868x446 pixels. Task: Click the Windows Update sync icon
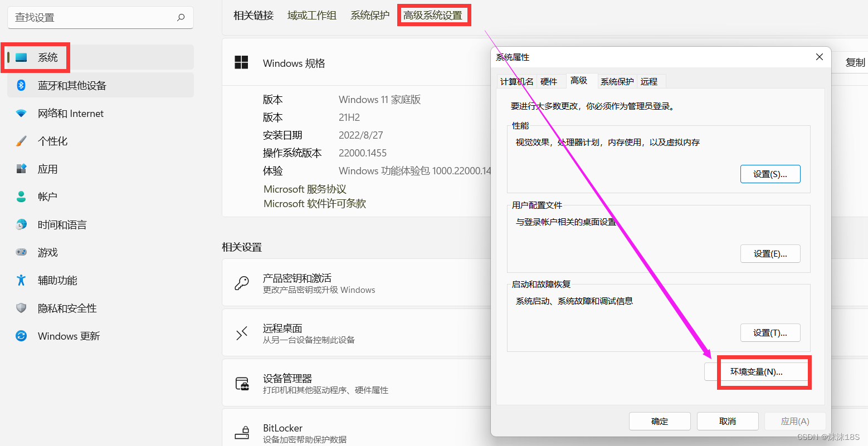21,336
